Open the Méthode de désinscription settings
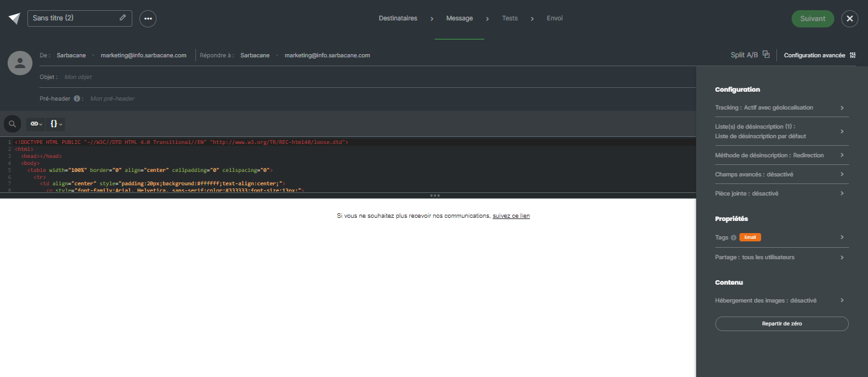 click(781, 155)
